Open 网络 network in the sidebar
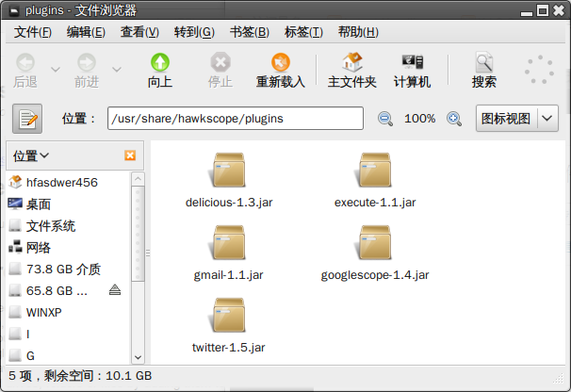This screenshot has height=392, width=571. tap(69, 248)
